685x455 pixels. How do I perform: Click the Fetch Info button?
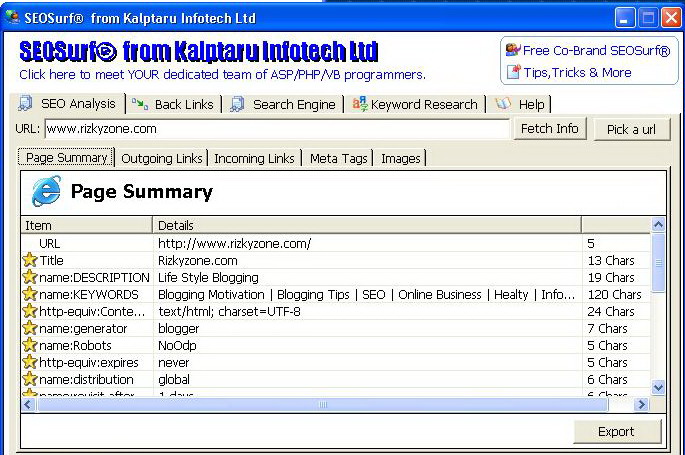tap(550, 128)
